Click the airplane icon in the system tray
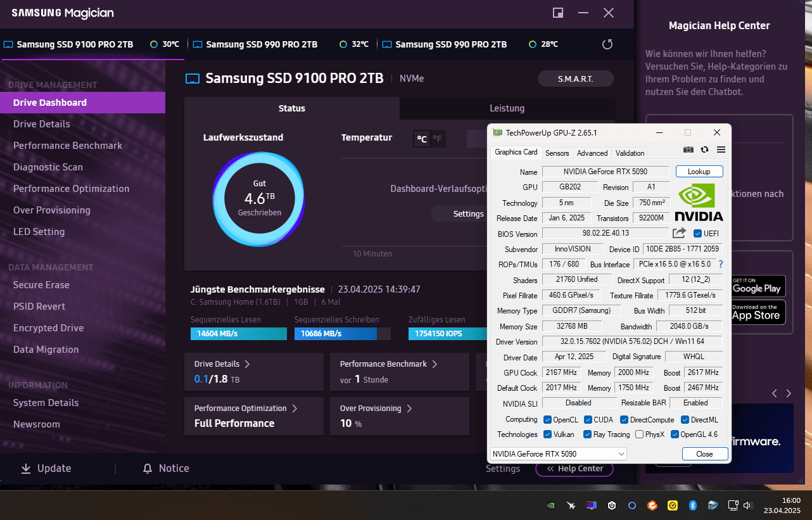 pyautogui.click(x=571, y=505)
